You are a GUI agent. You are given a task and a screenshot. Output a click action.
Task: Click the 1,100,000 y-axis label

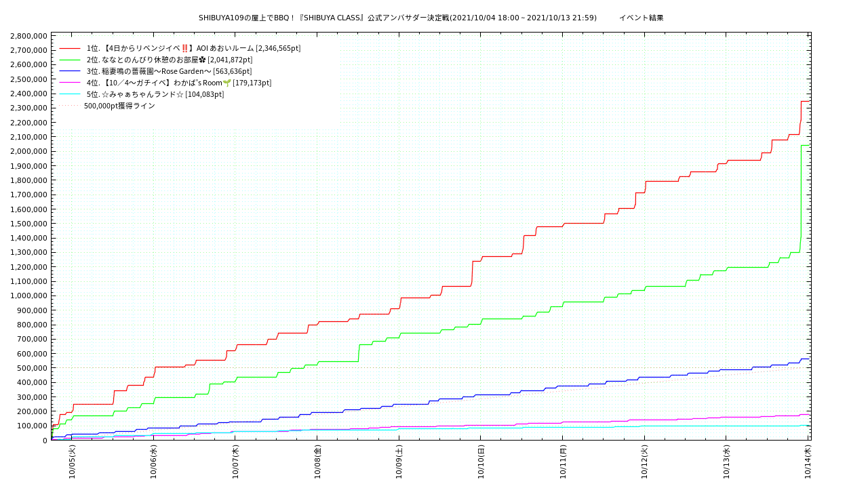point(29,281)
